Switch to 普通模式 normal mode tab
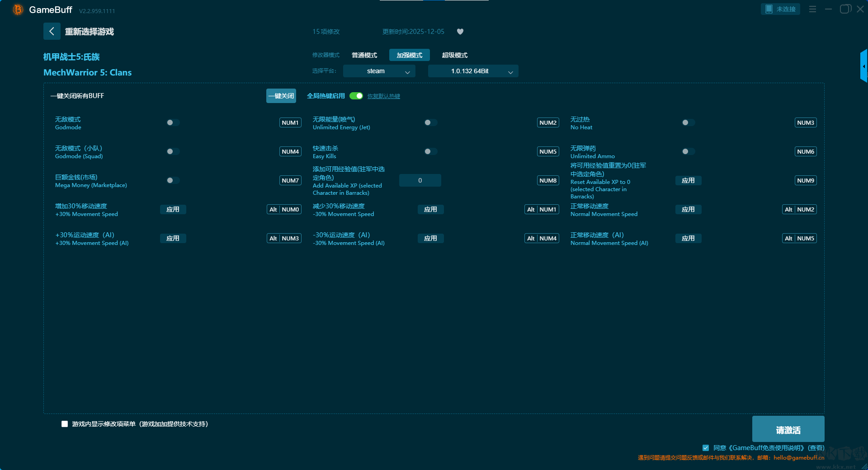868x470 pixels. tap(364, 55)
